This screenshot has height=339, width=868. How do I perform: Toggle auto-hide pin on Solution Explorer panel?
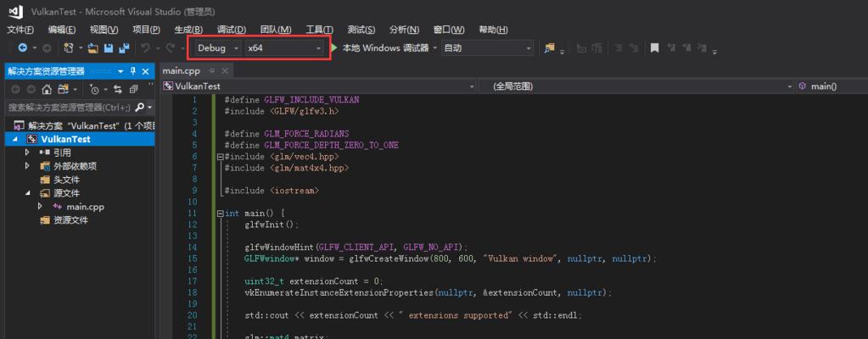[133, 71]
